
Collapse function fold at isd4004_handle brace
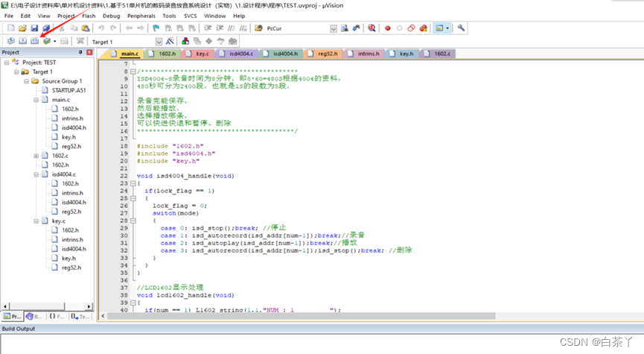(133, 183)
